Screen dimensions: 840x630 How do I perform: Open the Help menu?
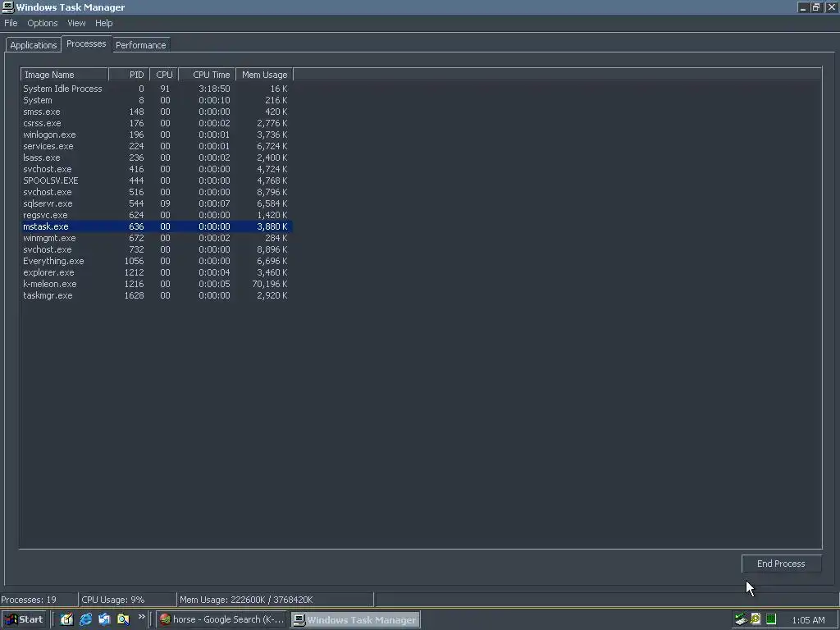point(104,23)
